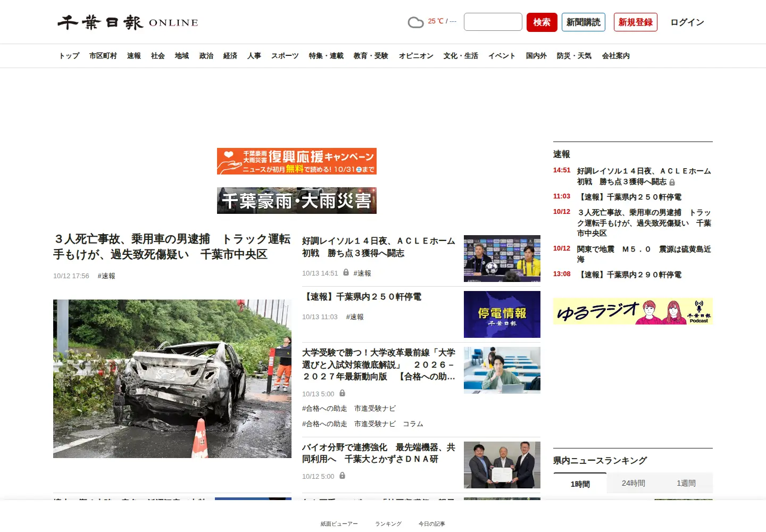This screenshot has width=766, height=532.
Task: Open the 文化・生活 navigation item
Action: (461, 56)
